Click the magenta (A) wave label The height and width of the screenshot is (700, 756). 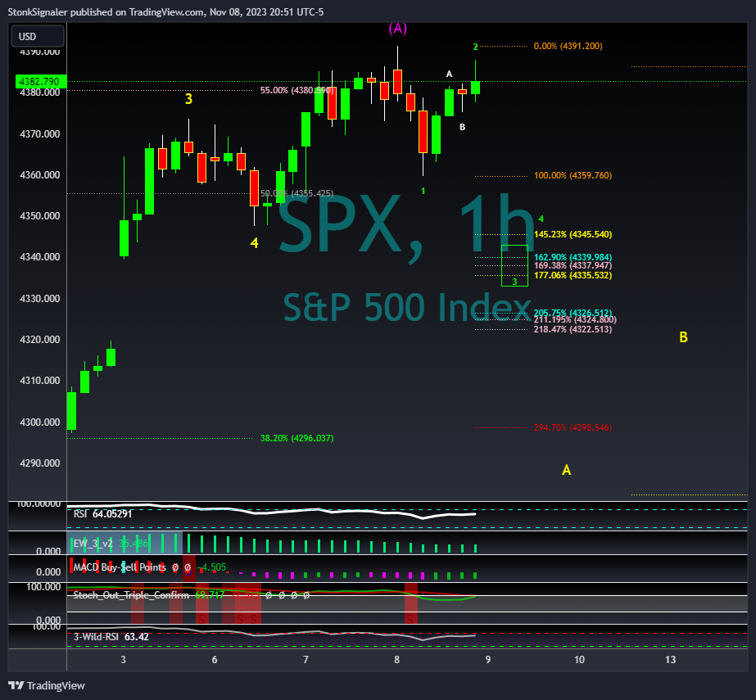pos(398,29)
